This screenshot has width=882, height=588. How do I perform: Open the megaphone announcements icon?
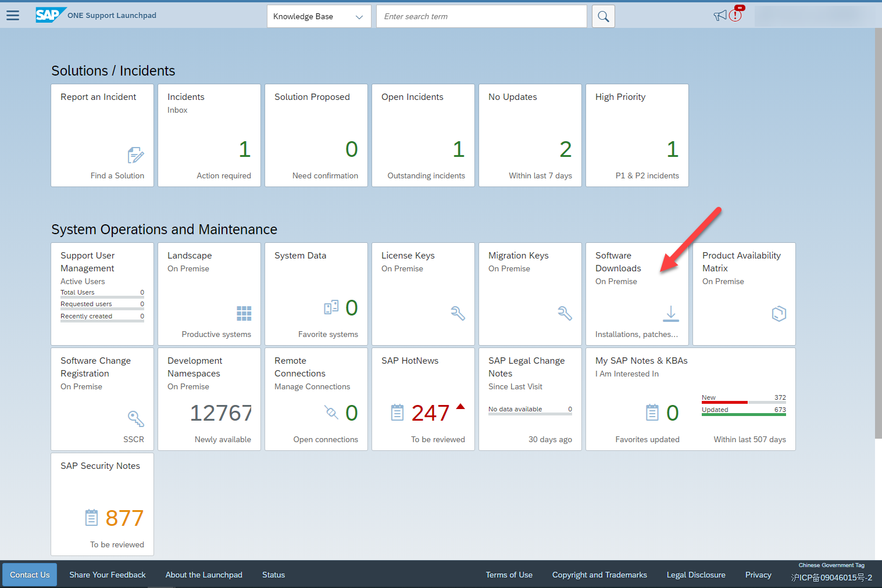coord(720,16)
